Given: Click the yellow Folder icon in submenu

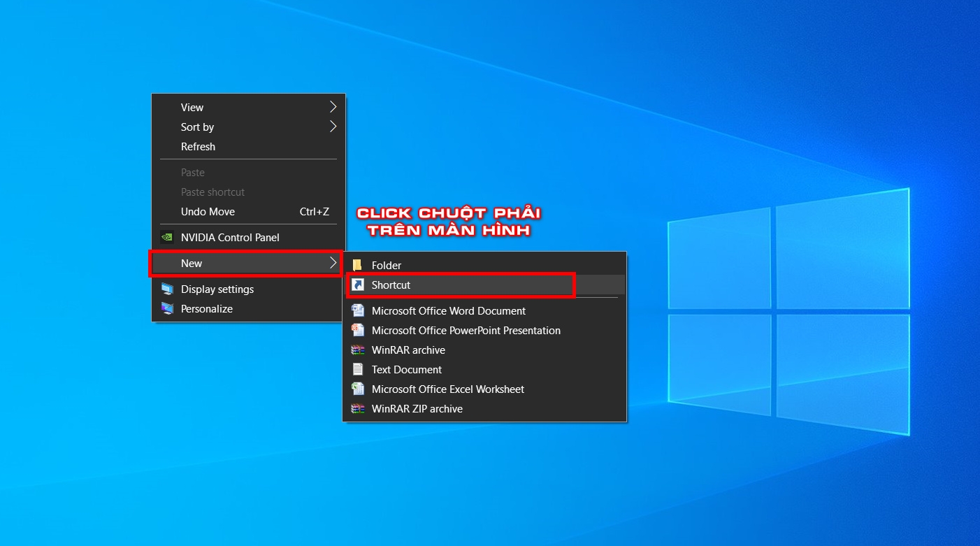Looking at the screenshot, I should [358, 265].
